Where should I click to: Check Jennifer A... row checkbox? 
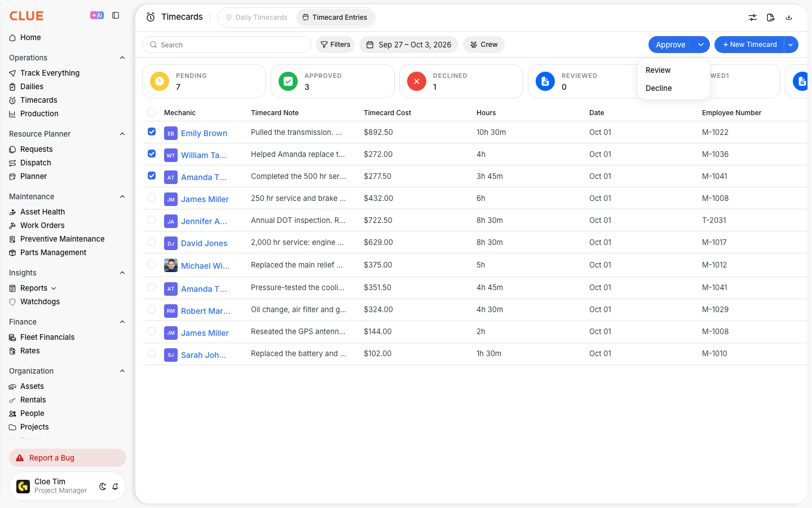coord(152,220)
